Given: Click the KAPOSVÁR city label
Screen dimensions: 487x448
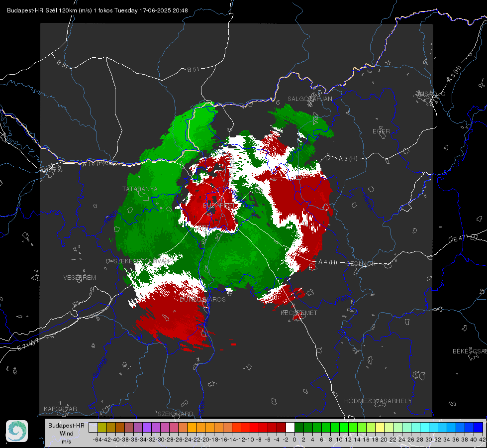Looking at the screenshot, I should pyautogui.click(x=60, y=409).
